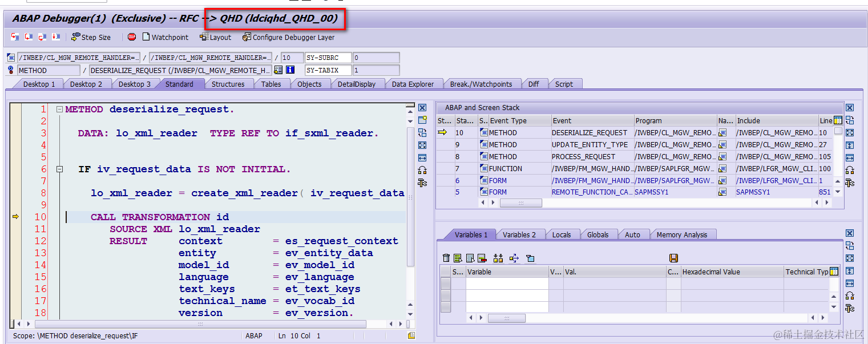Click Configure Debugger Layer button
The width and height of the screenshot is (868, 344).
289,37
